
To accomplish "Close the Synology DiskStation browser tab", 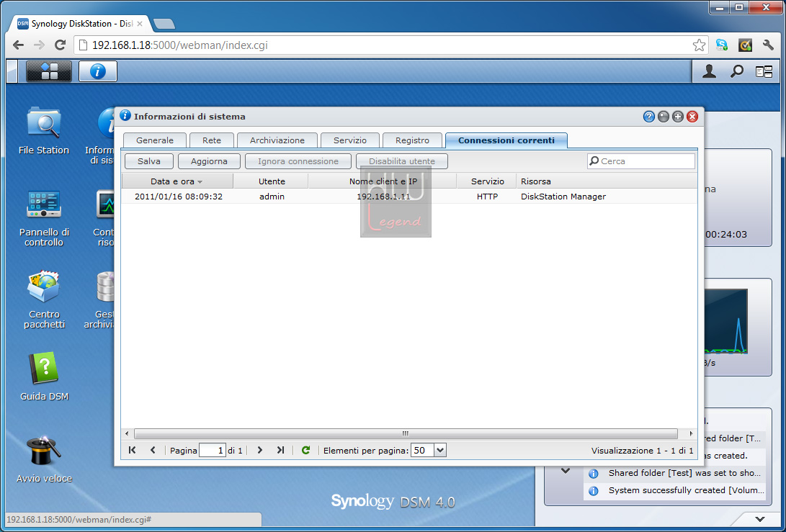I will pyautogui.click(x=139, y=24).
